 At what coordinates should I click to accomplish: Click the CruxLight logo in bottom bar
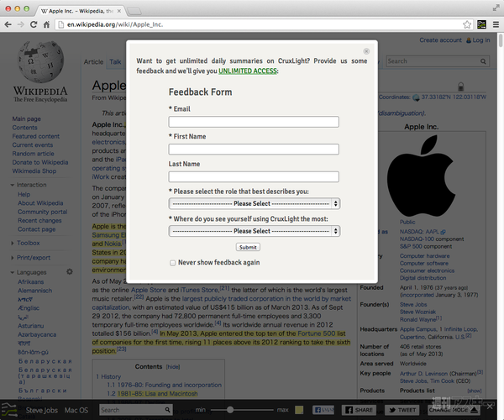[9, 410]
